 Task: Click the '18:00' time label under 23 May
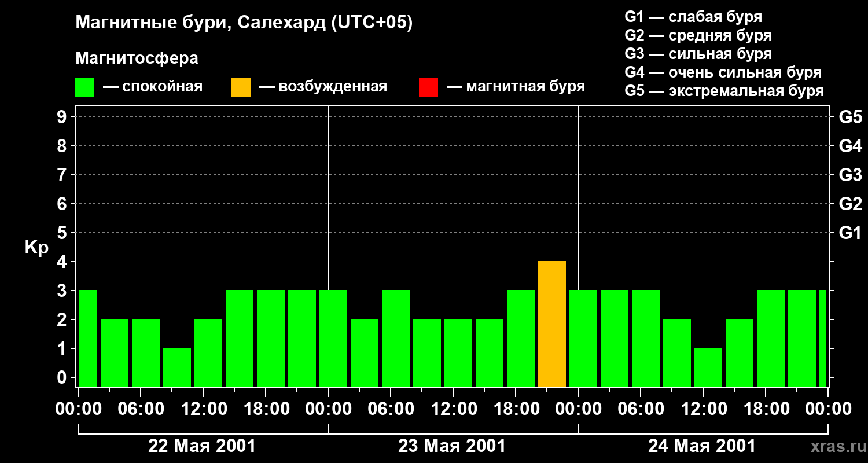pos(516,409)
